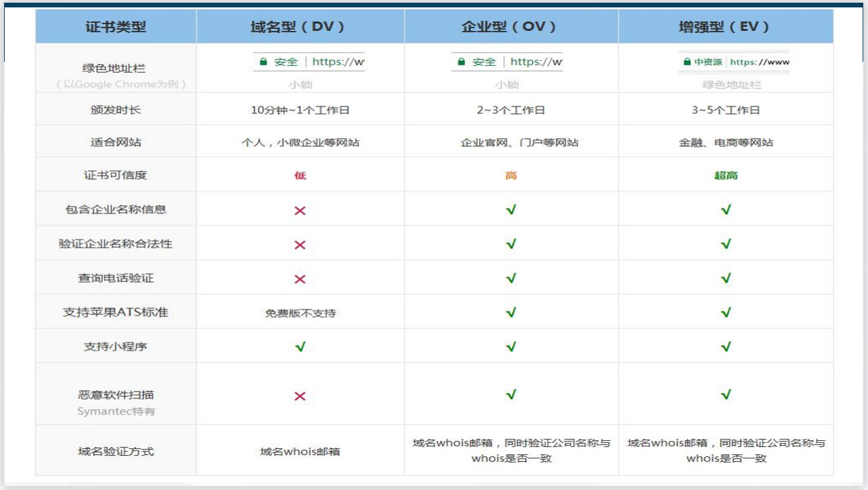Click the green 超高 trust level text
This screenshot has height=490, width=868.
click(x=725, y=176)
